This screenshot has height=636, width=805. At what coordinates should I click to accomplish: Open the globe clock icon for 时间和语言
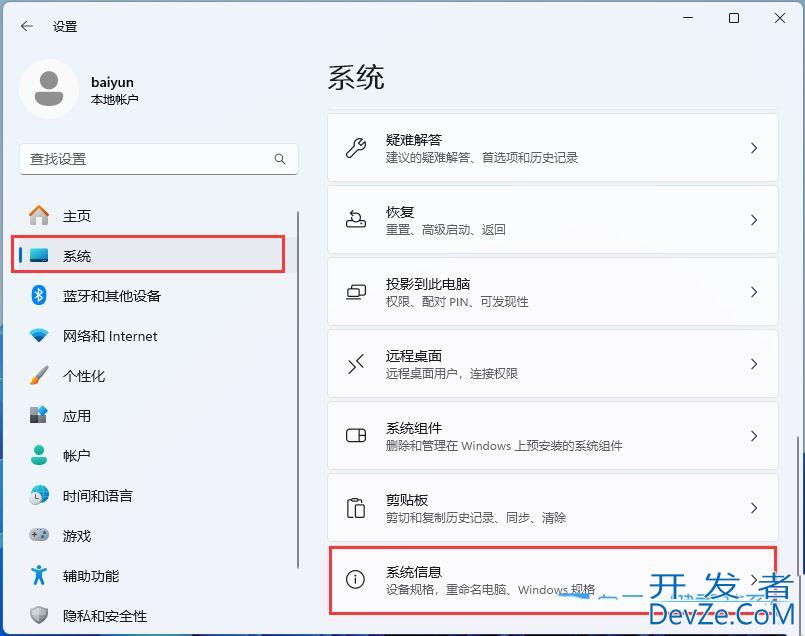(39, 495)
